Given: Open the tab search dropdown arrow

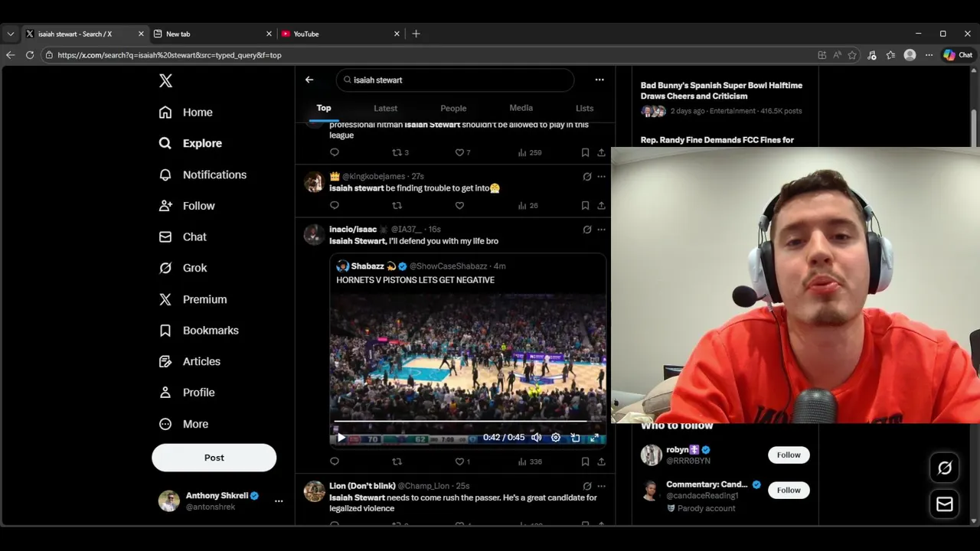Looking at the screenshot, I should [x=11, y=34].
